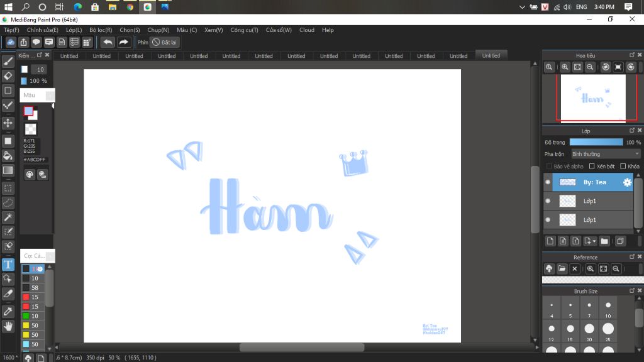Select the rectangular Select tool
Image resolution: width=644 pixels, height=362 pixels.
point(8,189)
